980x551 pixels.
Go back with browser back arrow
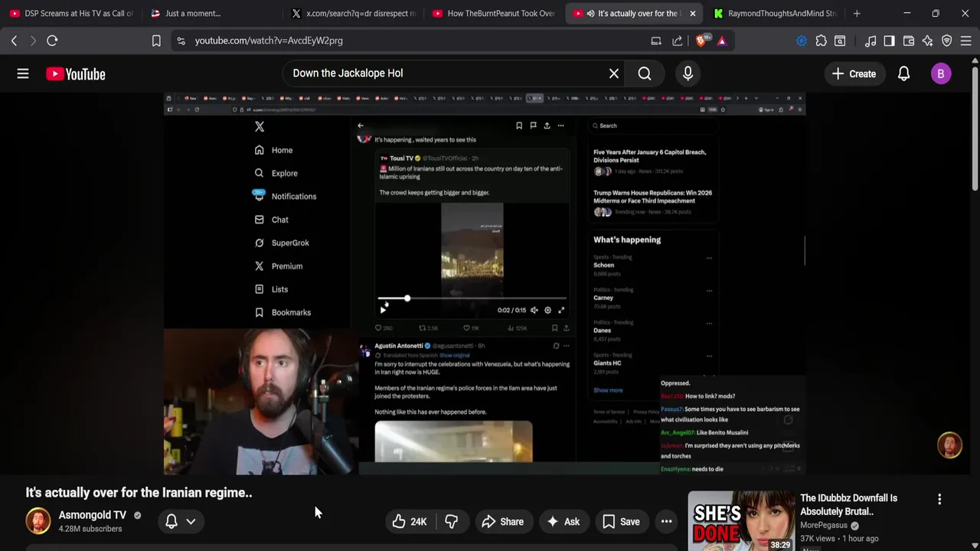click(14, 41)
